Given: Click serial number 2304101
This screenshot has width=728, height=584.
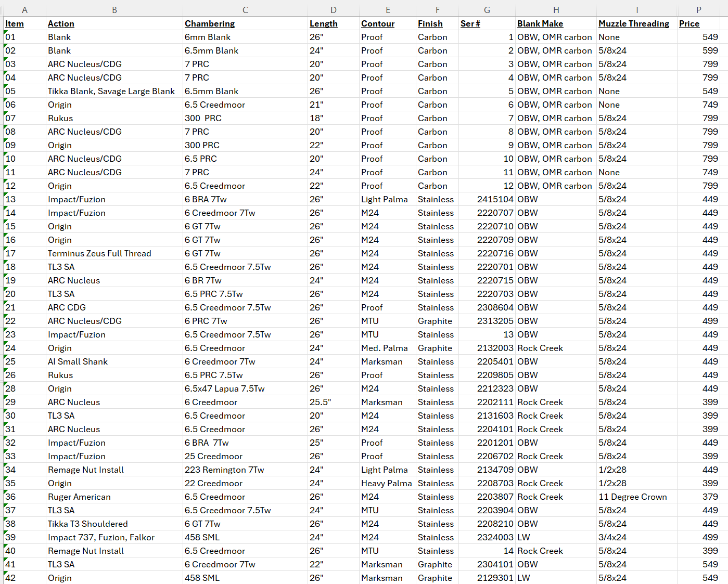Looking at the screenshot, I should tap(487, 564).
